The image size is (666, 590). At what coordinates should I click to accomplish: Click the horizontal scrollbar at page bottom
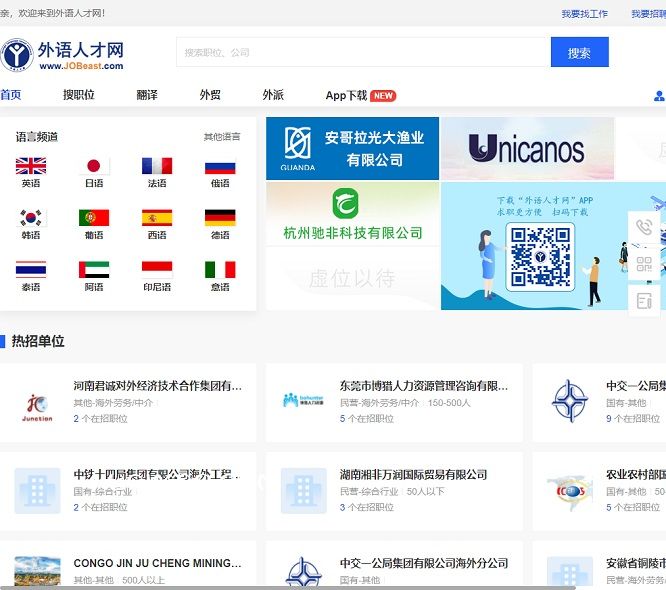[x=288, y=588]
